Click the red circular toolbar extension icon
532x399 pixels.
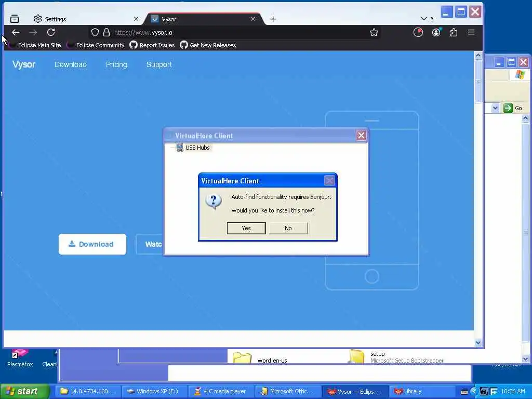point(418,33)
